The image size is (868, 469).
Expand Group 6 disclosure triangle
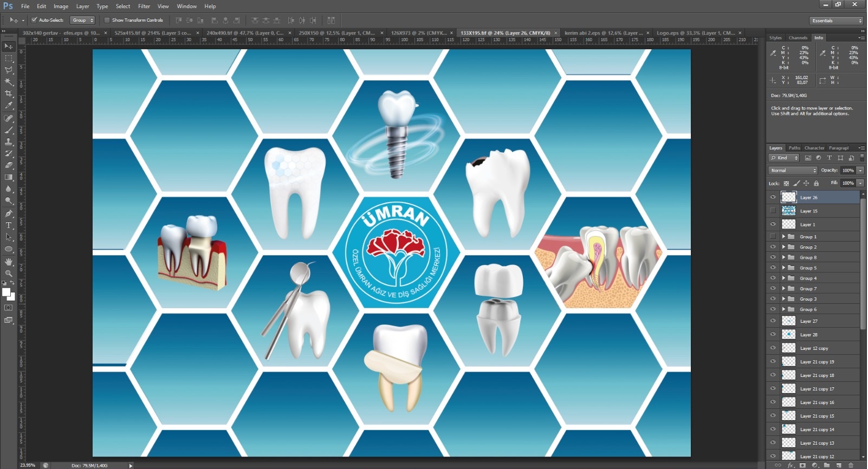[x=783, y=309]
